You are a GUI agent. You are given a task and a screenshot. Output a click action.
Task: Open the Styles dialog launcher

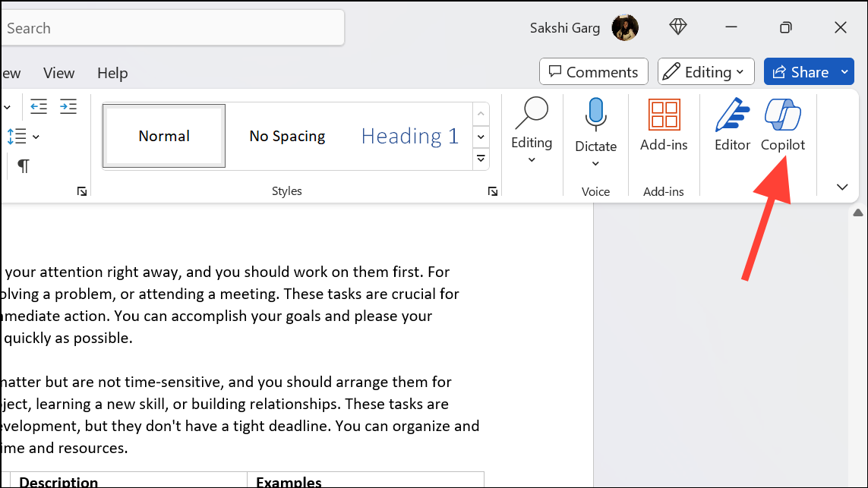(x=492, y=191)
